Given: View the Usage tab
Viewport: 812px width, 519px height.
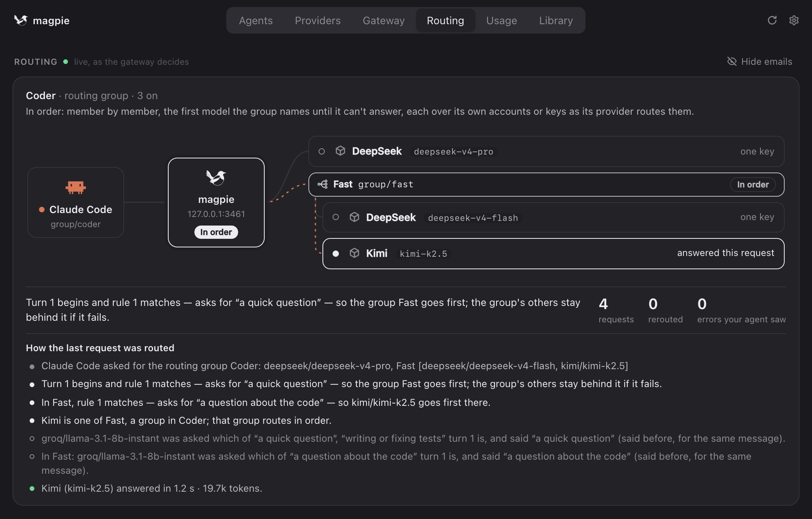Looking at the screenshot, I should tap(502, 20).
